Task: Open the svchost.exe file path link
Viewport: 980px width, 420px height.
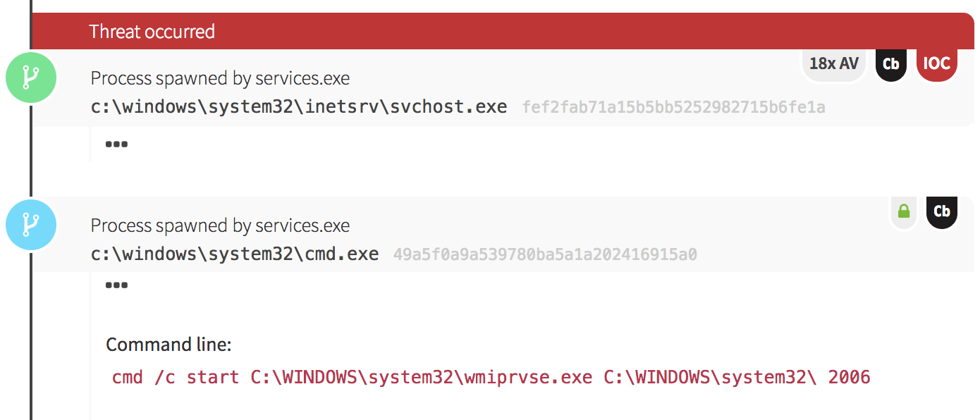Action: (299, 107)
